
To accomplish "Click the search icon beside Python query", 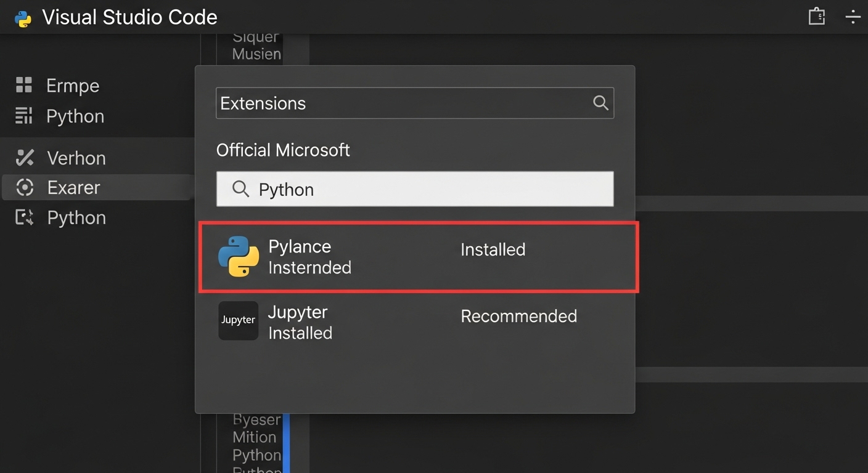I will [x=240, y=189].
